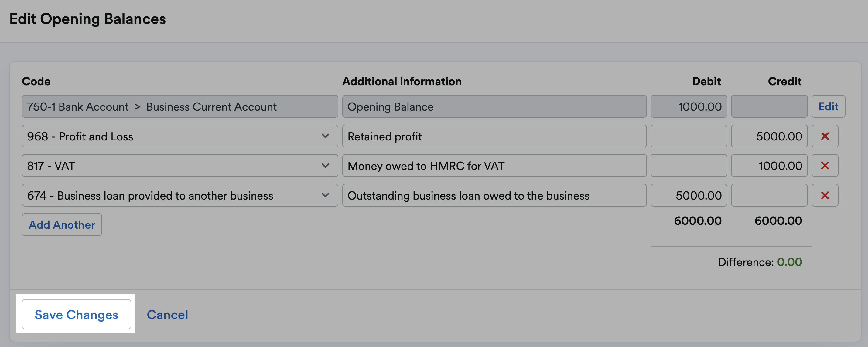Click the Credit column header
868x347 pixels.
click(x=784, y=81)
